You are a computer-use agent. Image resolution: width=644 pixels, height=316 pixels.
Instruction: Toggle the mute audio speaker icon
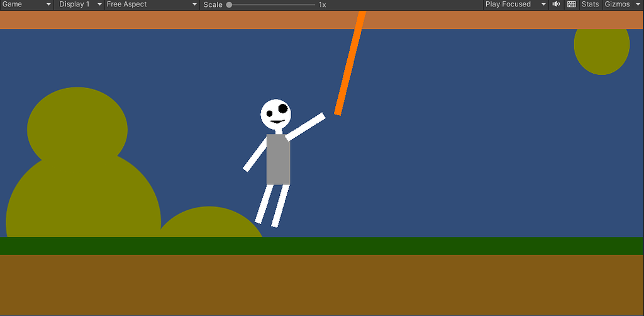point(556,4)
